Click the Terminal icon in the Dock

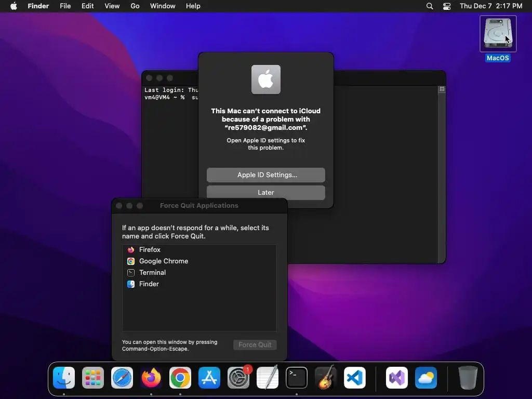click(x=297, y=378)
